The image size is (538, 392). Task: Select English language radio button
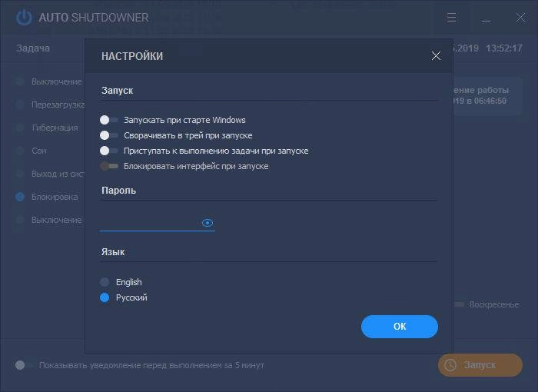pyautogui.click(x=105, y=282)
